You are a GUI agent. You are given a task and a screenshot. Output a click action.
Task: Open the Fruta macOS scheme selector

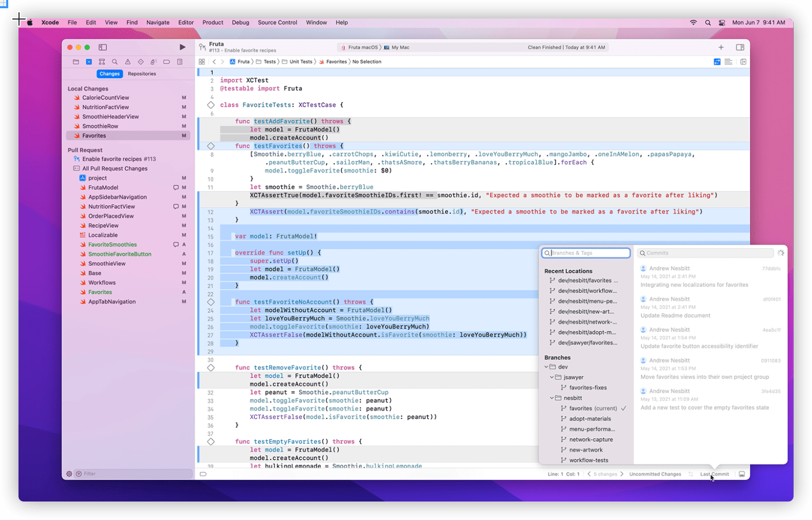[x=359, y=47]
